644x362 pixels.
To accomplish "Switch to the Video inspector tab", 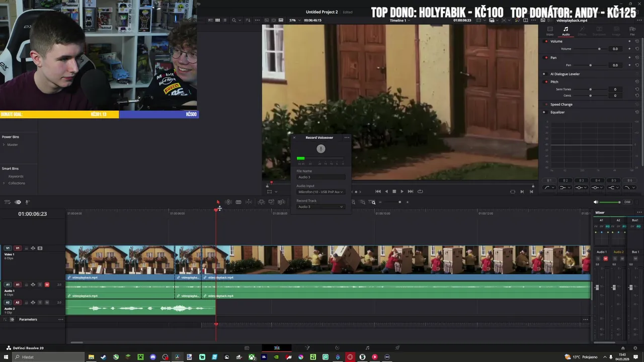I will [x=550, y=31].
